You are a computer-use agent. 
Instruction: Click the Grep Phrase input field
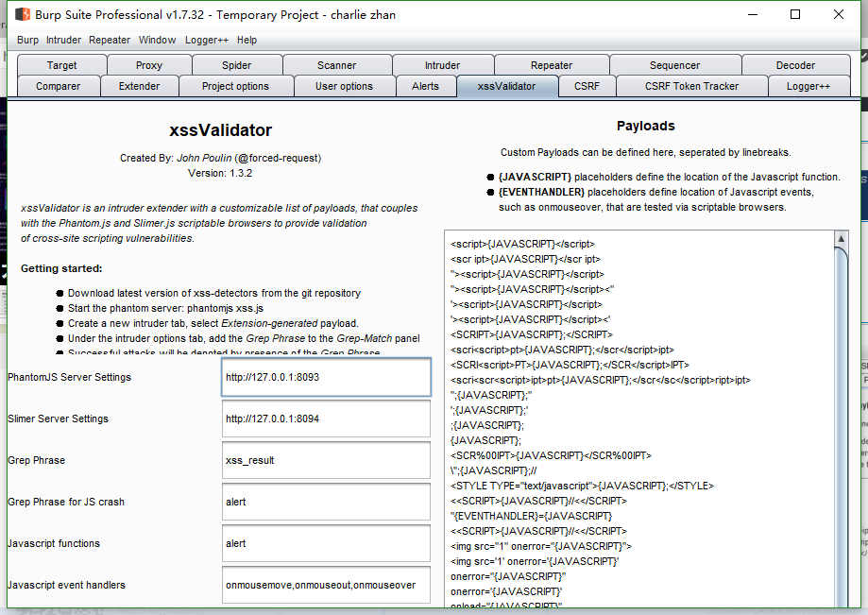[326, 460]
